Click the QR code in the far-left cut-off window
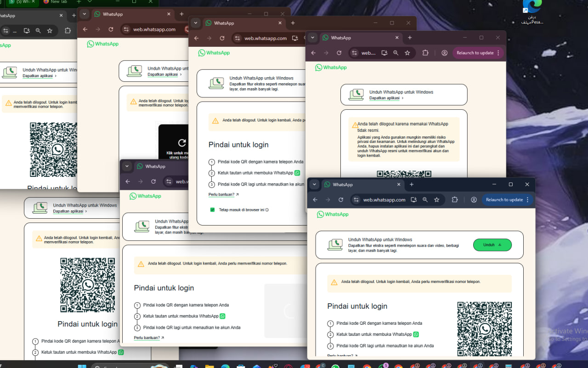This screenshot has height=368, width=588. pos(54,150)
